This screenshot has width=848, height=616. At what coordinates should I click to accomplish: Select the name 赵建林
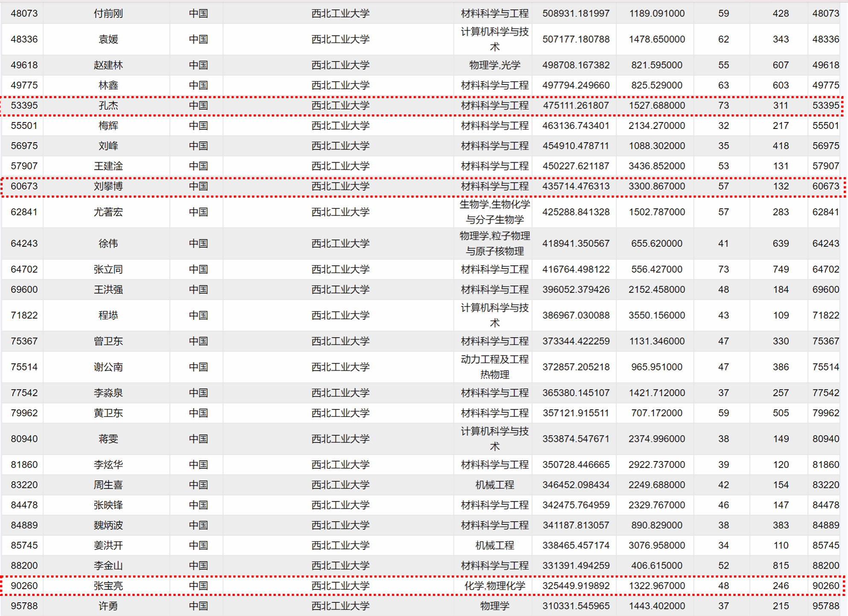point(108,65)
